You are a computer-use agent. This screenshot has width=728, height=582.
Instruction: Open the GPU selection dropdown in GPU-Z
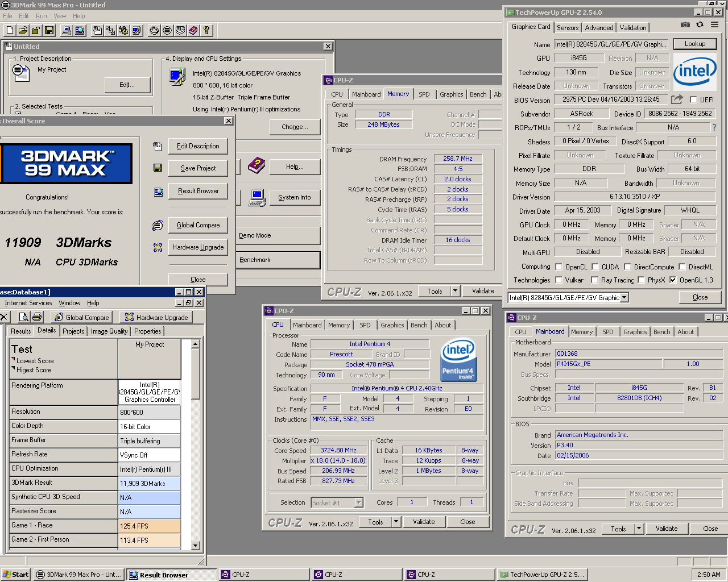point(624,297)
